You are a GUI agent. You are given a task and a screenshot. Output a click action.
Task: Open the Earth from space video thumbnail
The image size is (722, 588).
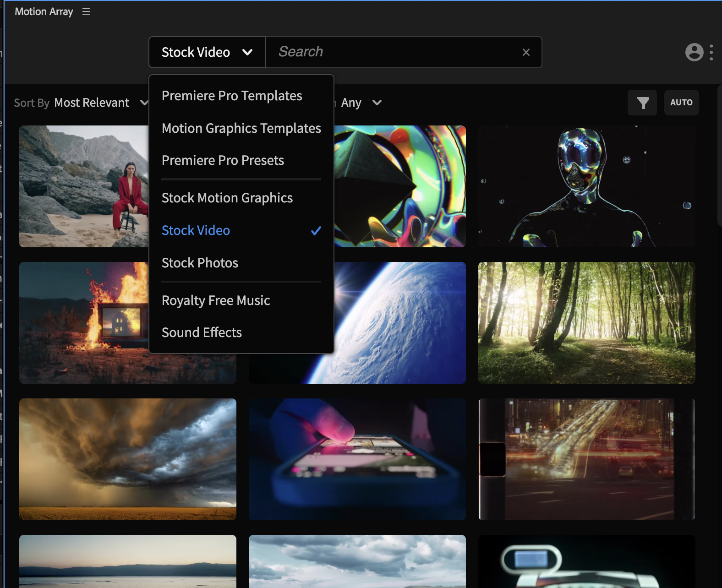pyautogui.click(x=400, y=323)
